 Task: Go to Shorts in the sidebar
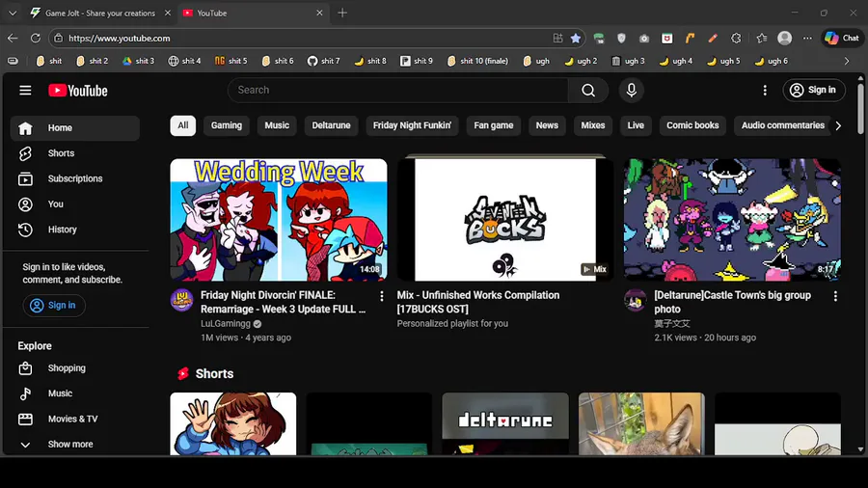pos(75,153)
